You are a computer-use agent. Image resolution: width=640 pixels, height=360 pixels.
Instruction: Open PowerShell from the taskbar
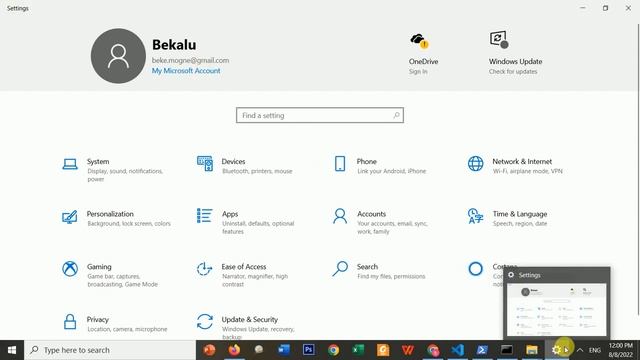pyautogui.click(x=482, y=350)
